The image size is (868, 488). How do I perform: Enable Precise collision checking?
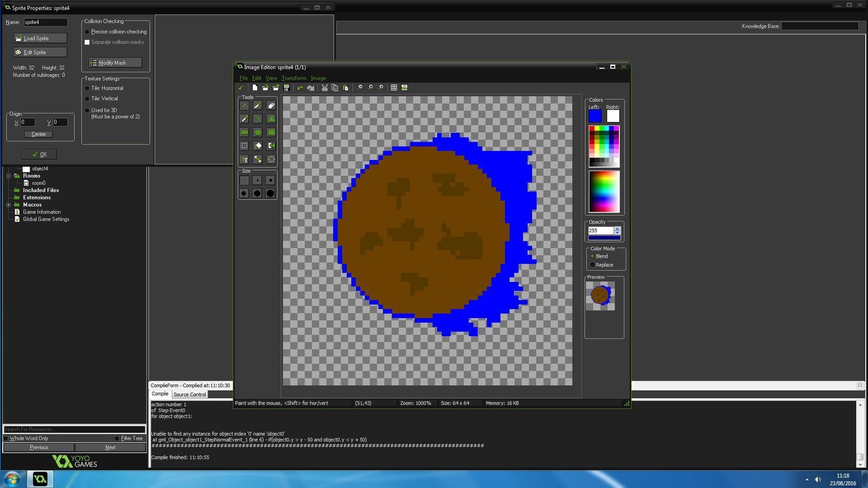click(x=87, y=32)
